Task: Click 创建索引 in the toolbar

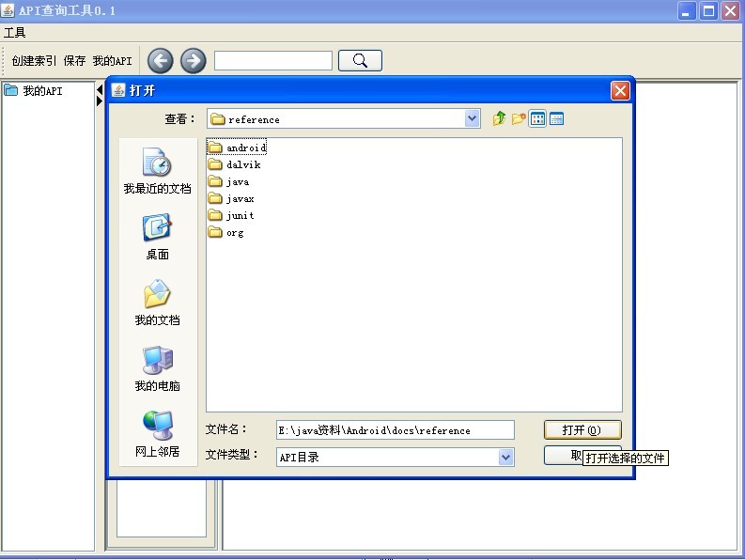Action: point(34,61)
